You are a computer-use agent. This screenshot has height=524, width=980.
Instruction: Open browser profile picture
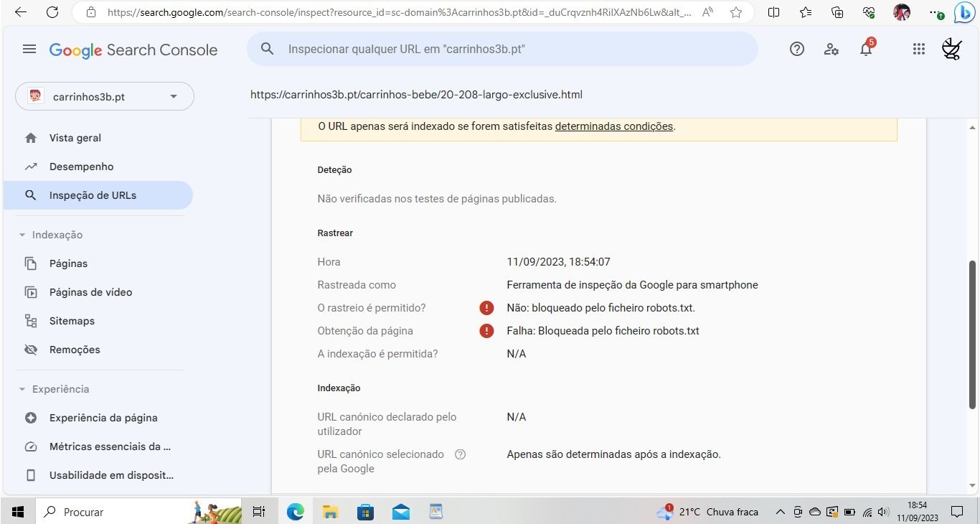tap(902, 12)
